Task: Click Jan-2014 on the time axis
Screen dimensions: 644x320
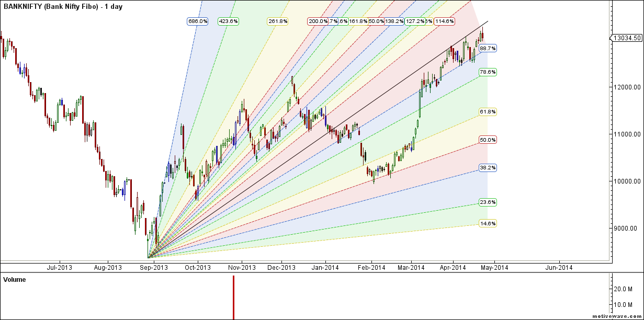Action: pos(326,268)
